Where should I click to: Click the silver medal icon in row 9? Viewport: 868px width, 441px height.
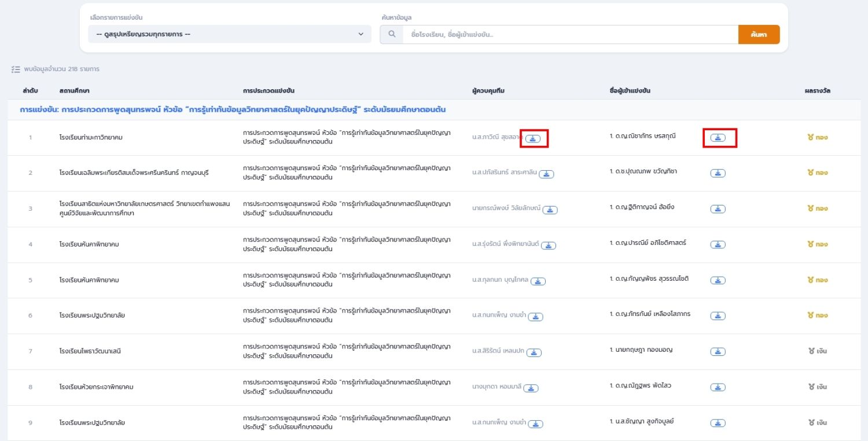click(812, 422)
